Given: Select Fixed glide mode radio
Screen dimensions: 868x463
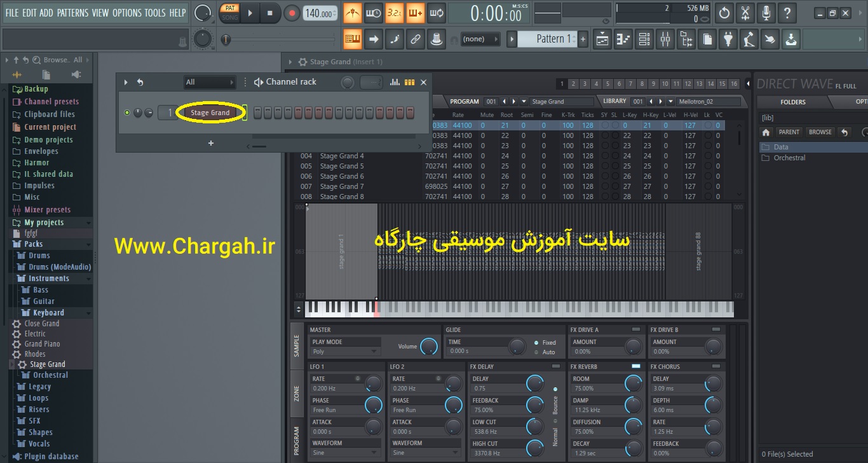Looking at the screenshot, I should (x=536, y=343).
